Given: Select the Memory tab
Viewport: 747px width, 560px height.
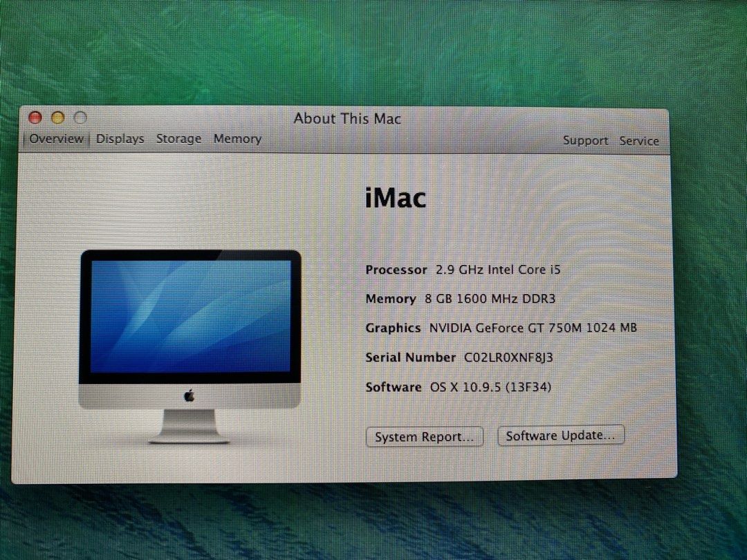Looking at the screenshot, I should click(237, 138).
